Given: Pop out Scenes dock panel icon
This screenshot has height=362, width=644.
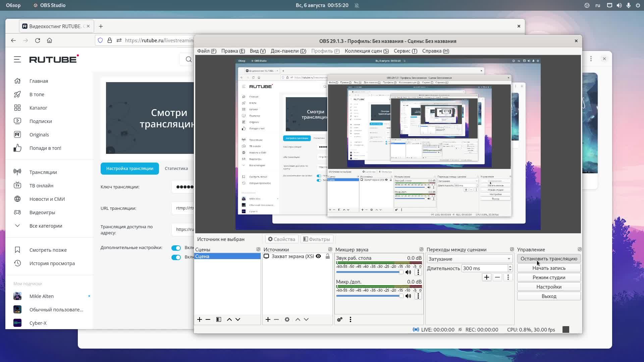Looking at the screenshot, I should click(258, 249).
